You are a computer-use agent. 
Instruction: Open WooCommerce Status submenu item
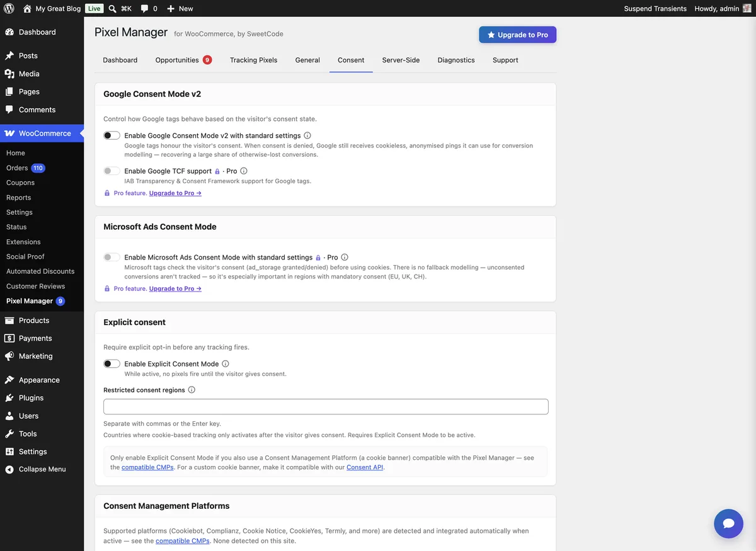(x=16, y=227)
